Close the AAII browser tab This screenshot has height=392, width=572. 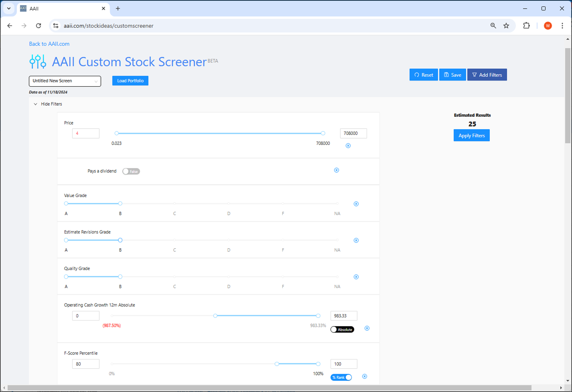[103, 8]
